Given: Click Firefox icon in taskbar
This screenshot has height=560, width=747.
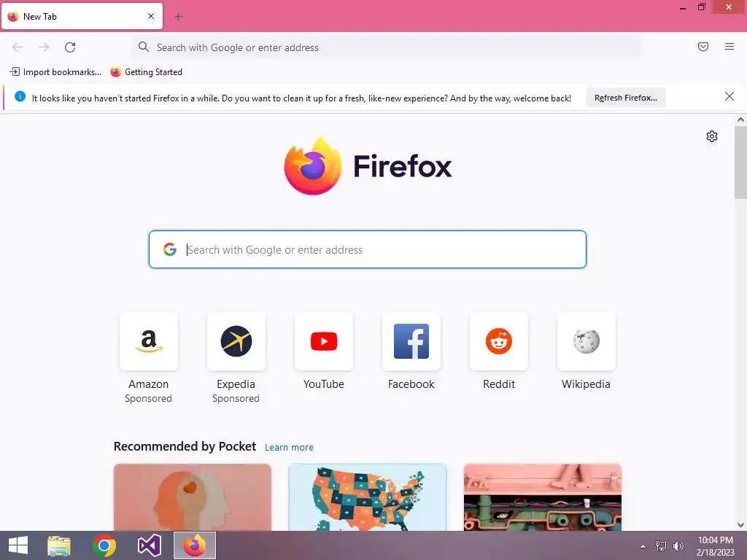Looking at the screenshot, I should (194, 545).
